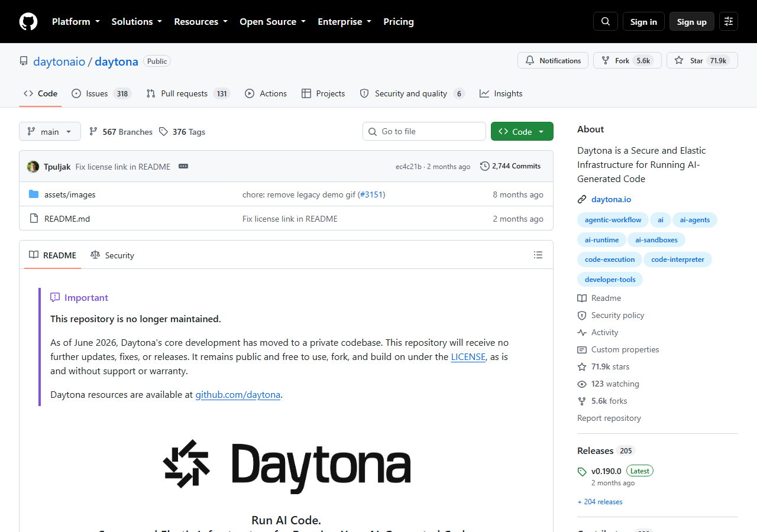Expand the Enterprise menu
This screenshot has width=757, height=532.
(344, 21)
